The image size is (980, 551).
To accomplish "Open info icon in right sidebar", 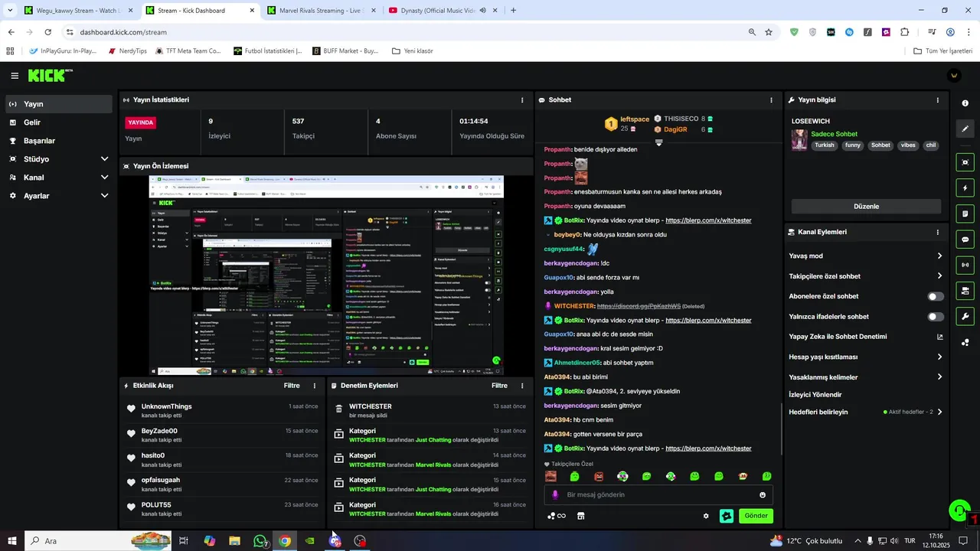I will pyautogui.click(x=965, y=103).
